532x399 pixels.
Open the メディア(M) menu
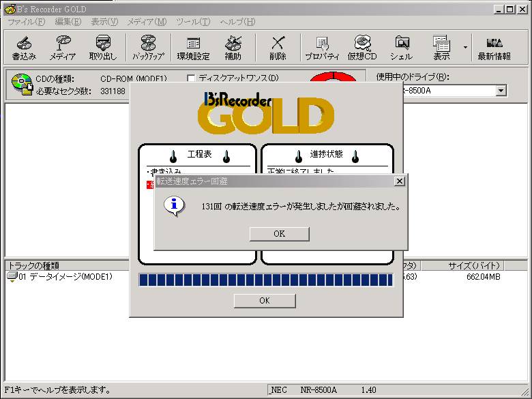pyautogui.click(x=147, y=22)
